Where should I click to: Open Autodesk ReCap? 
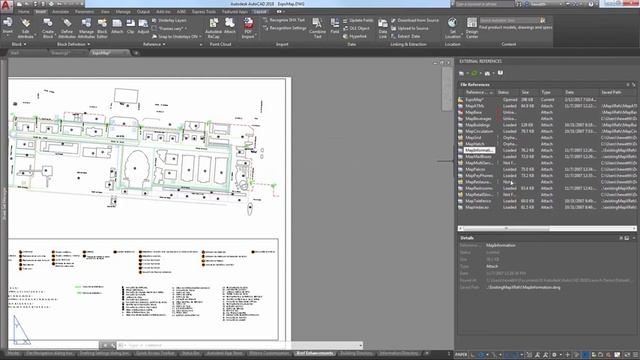[213, 28]
